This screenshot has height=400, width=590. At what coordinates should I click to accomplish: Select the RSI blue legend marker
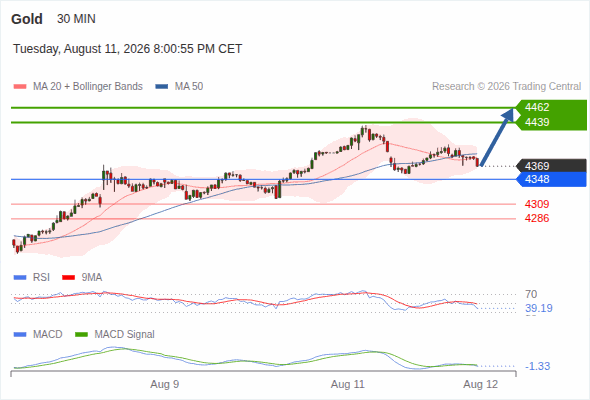[20, 278]
